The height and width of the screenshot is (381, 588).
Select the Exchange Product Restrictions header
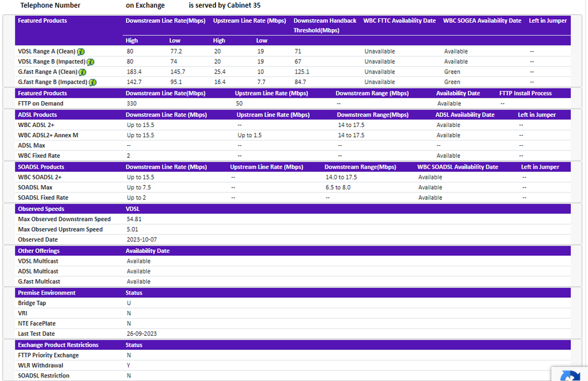tap(58, 345)
